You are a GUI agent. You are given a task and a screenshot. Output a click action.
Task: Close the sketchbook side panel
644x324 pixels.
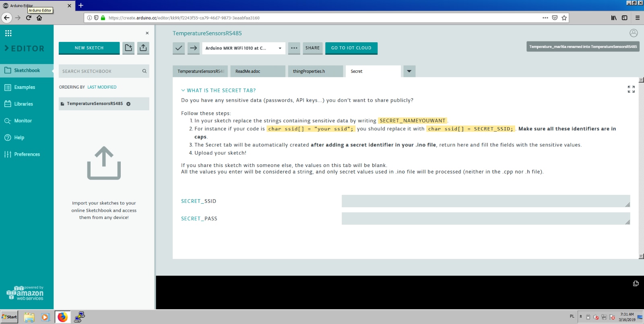coord(147,33)
